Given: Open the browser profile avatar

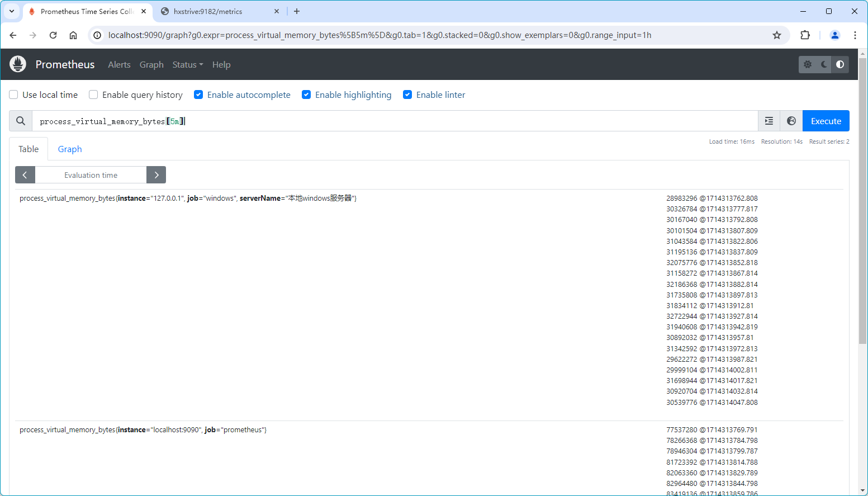Looking at the screenshot, I should (835, 35).
